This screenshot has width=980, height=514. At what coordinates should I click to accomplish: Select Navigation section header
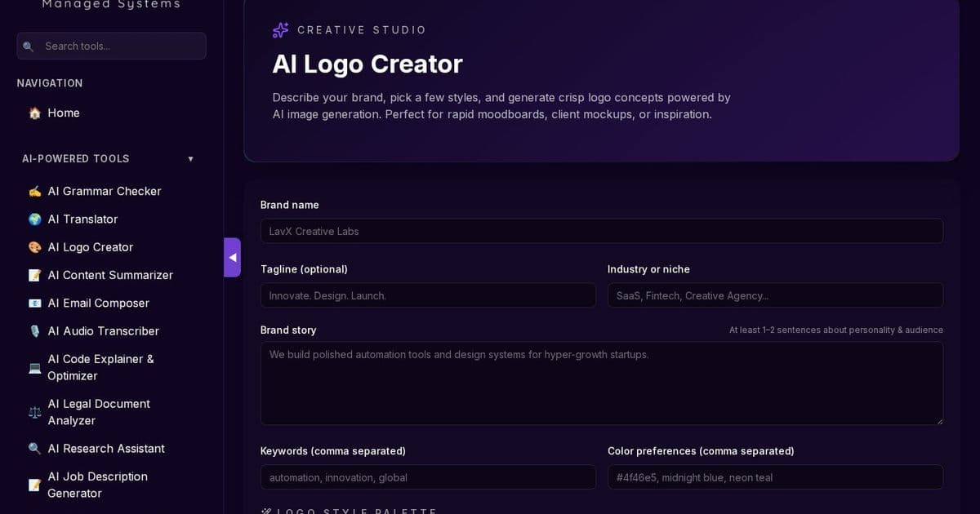(x=50, y=83)
